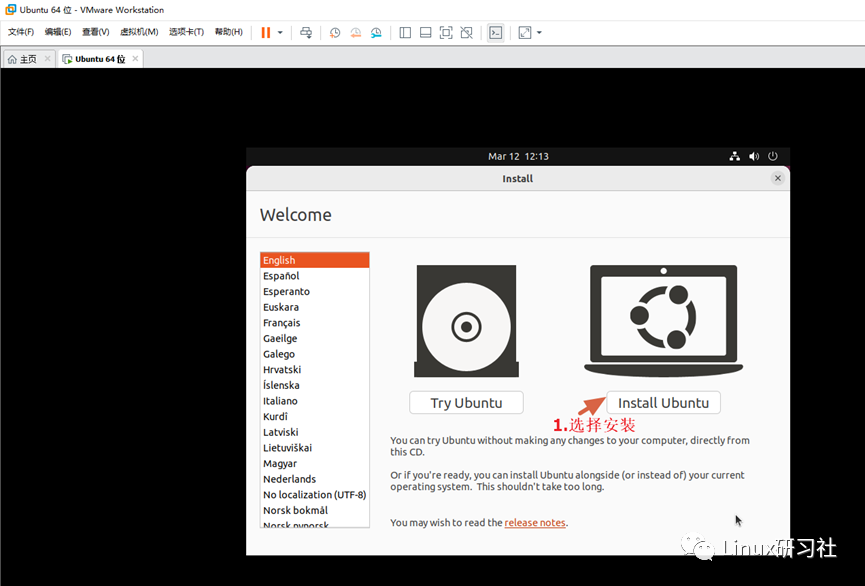Select Italiano in the language list
Viewport: 865px width, 586px height.
314,401
